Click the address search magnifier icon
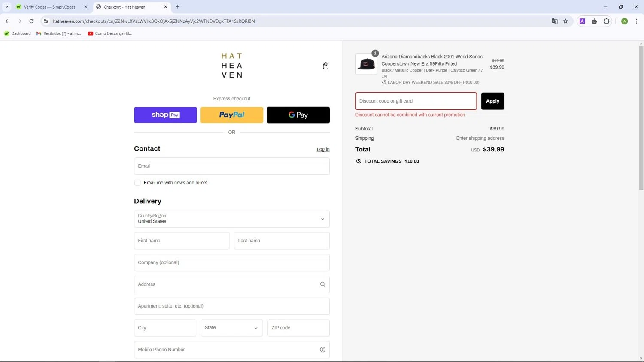The width and height of the screenshot is (644, 362). (x=322, y=284)
